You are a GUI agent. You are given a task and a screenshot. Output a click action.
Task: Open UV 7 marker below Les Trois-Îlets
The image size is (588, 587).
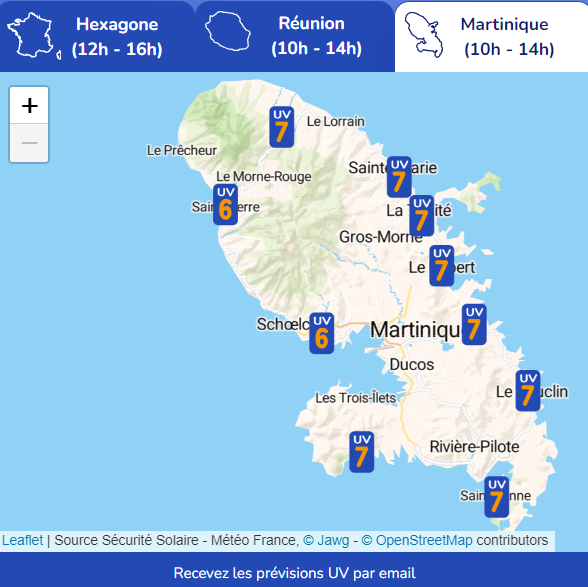[x=362, y=452]
